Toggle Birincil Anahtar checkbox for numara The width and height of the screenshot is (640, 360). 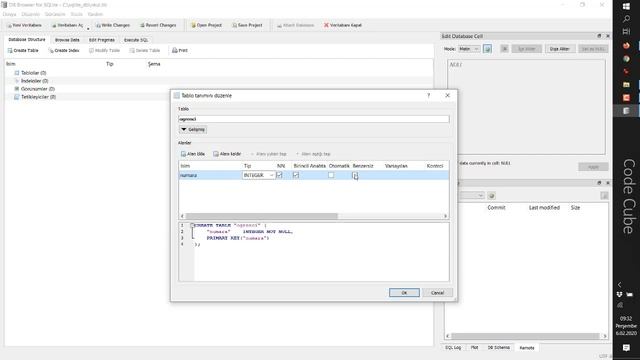coord(296,175)
